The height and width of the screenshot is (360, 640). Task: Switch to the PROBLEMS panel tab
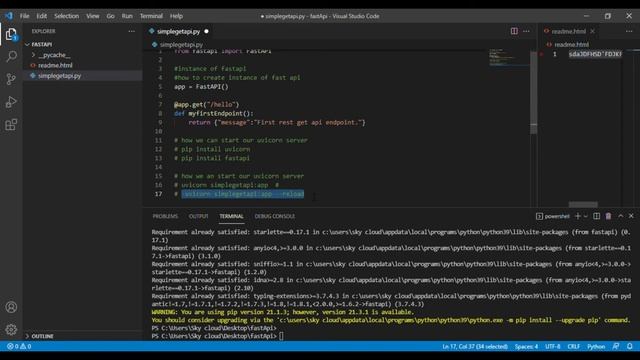click(165, 216)
